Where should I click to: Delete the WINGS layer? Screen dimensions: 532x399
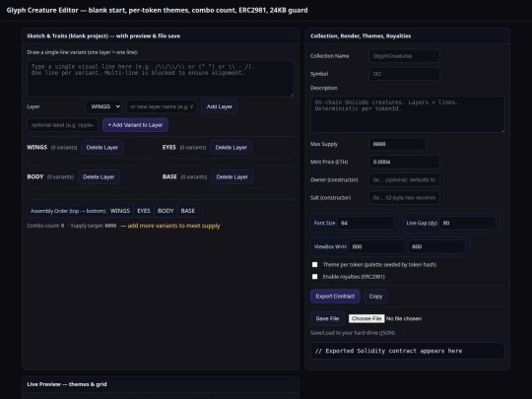point(101,147)
